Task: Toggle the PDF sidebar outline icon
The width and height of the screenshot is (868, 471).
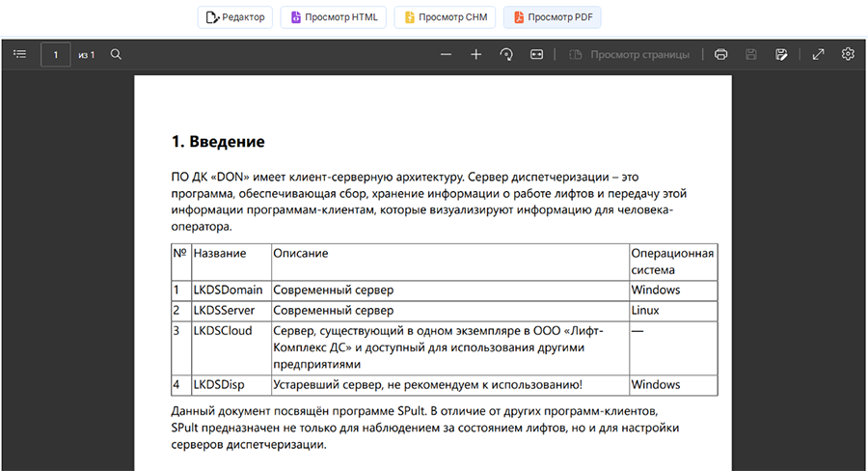Action: pyautogui.click(x=20, y=54)
